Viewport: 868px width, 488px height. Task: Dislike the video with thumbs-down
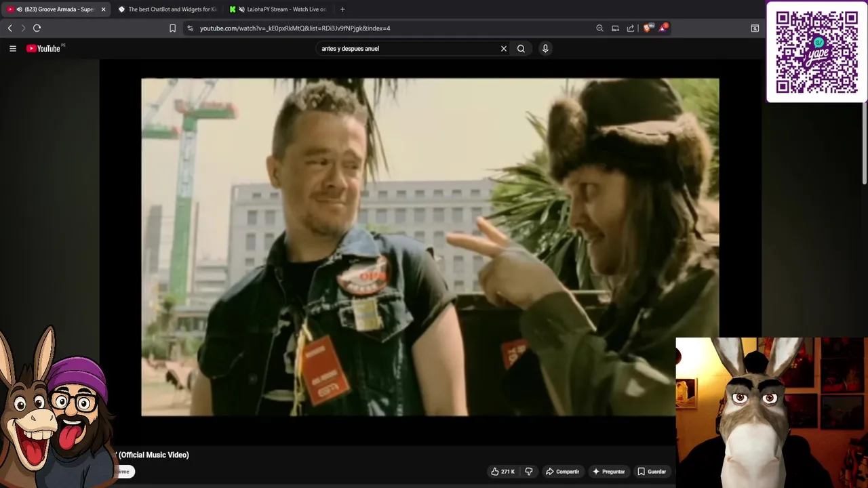[529, 472]
